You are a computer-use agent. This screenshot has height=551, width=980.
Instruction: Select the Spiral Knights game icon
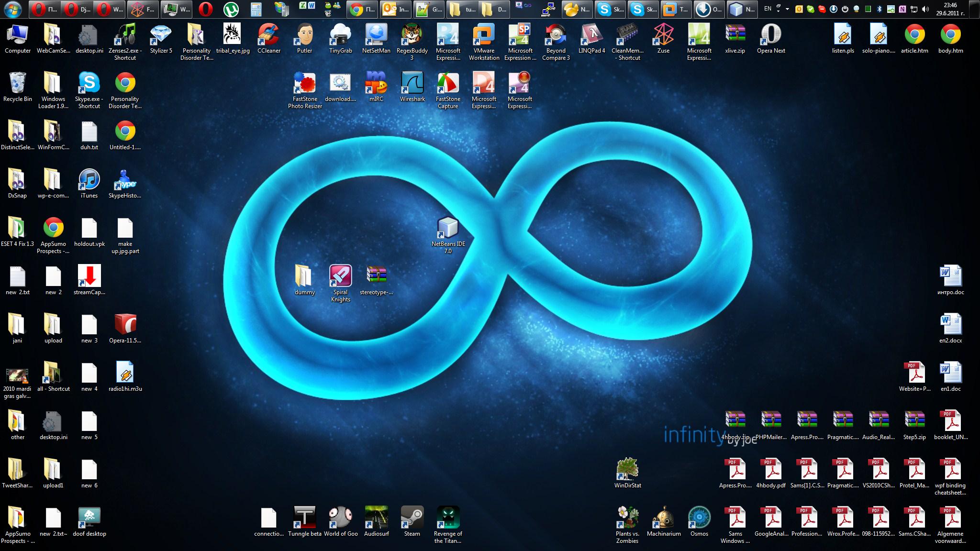click(341, 283)
